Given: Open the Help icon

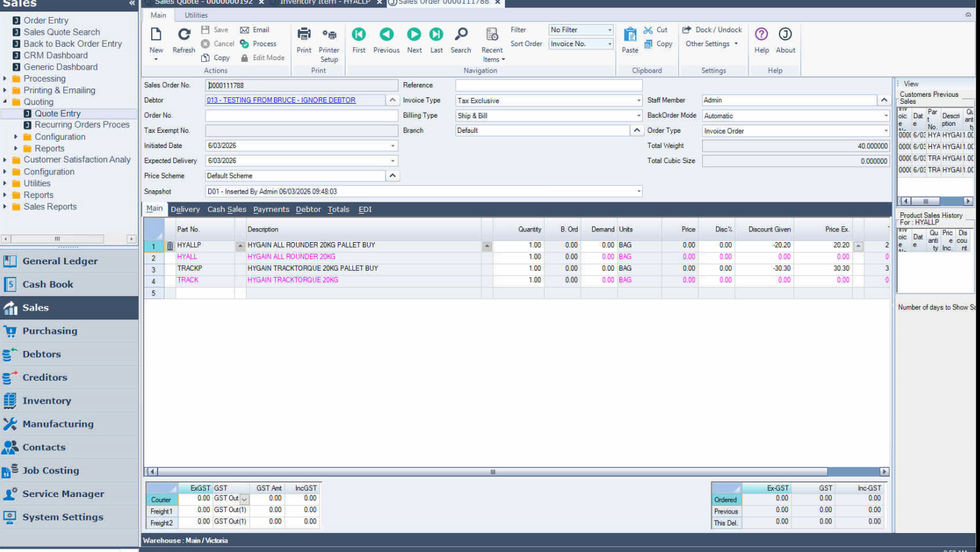Looking at the screenshot, I should coord(761,35).
